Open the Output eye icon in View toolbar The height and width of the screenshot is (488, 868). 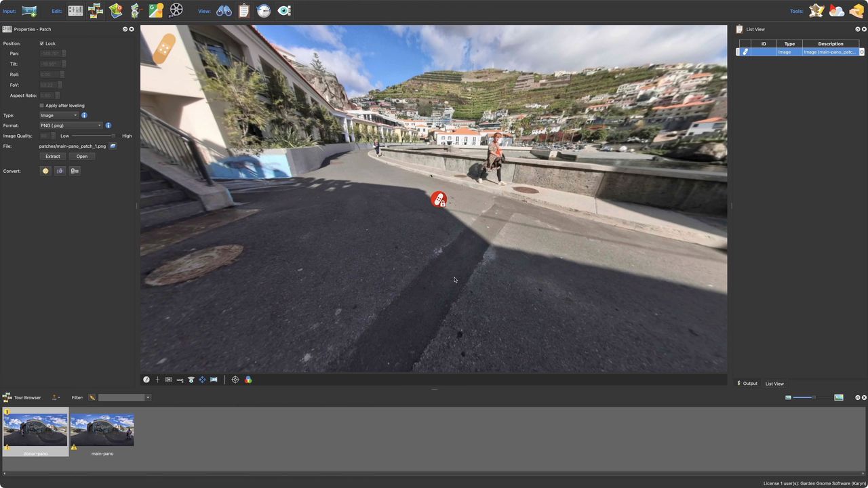tap(284, 10)
